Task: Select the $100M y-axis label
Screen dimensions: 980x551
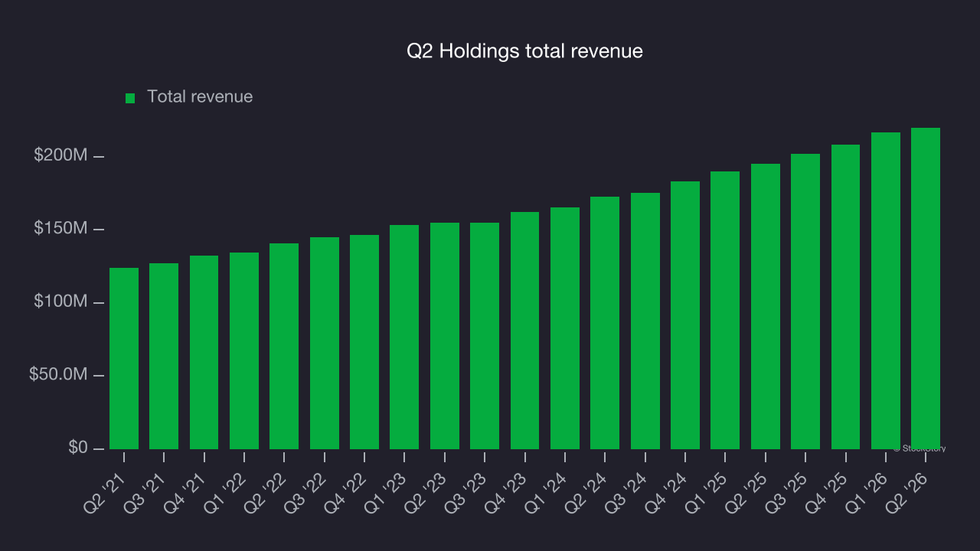Action: (x=61, y=302)
